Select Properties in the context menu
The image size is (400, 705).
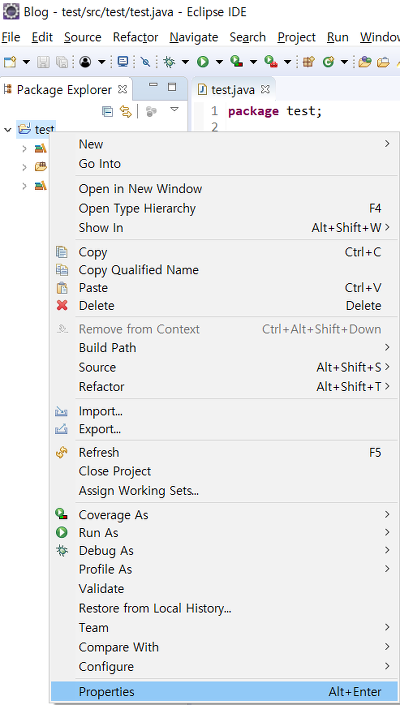pos(224,692)
